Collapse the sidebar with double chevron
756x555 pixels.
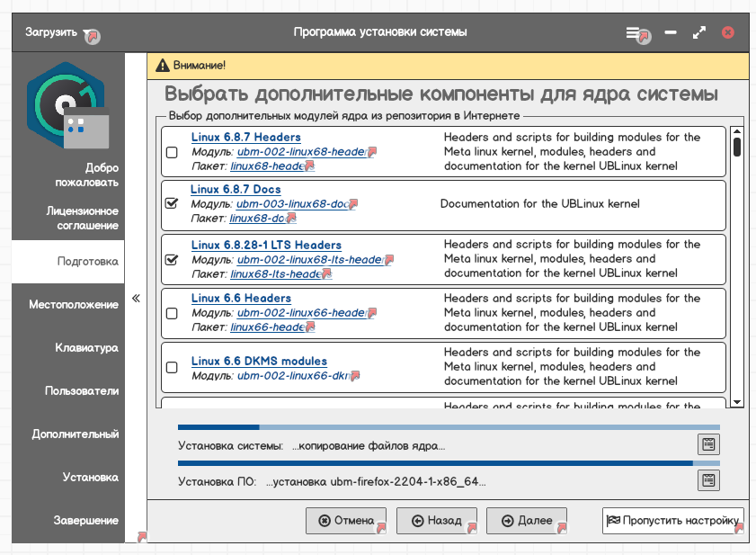point(136,299)
